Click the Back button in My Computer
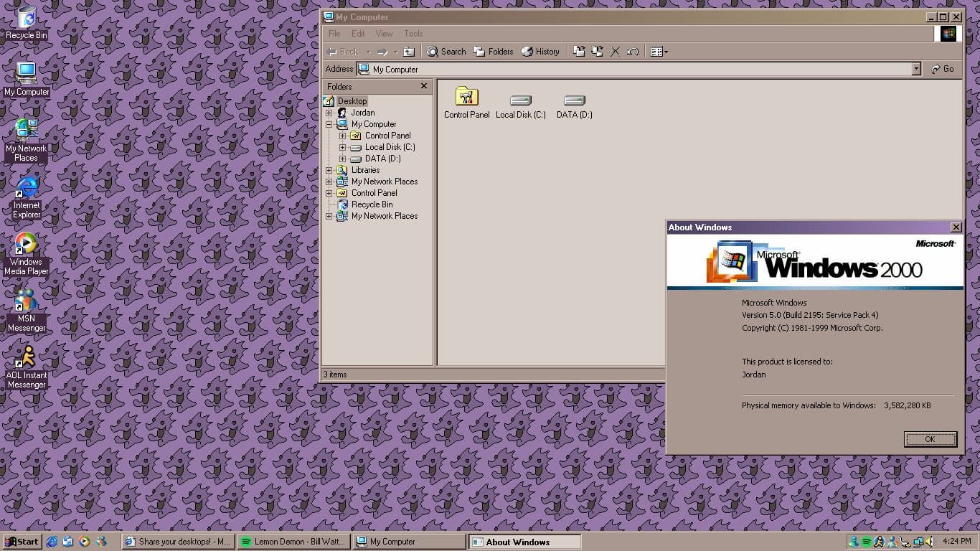This screenshot has height=551, width=980. 344,52
